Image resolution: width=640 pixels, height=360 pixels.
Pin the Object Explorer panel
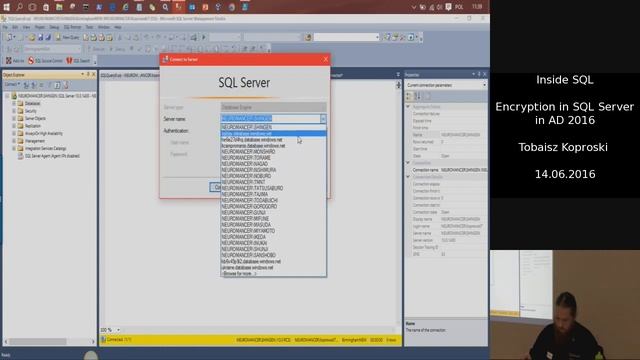coord(88,75)
